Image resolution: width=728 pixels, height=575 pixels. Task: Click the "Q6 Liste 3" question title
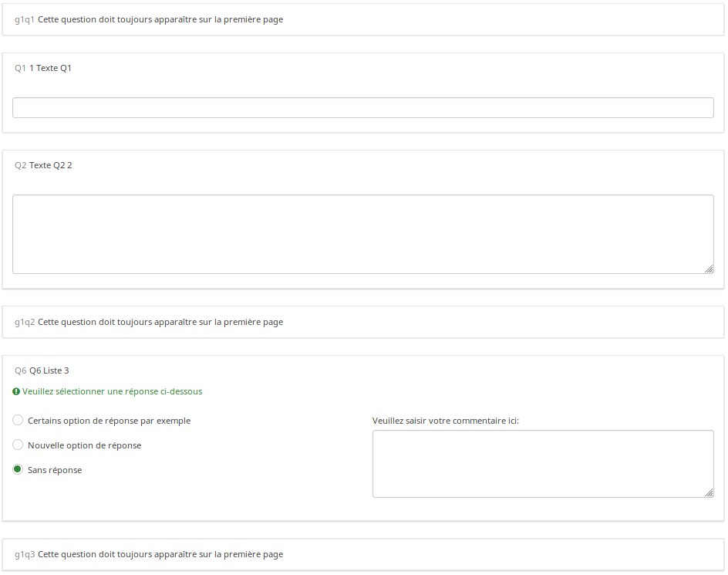[49, 370]
